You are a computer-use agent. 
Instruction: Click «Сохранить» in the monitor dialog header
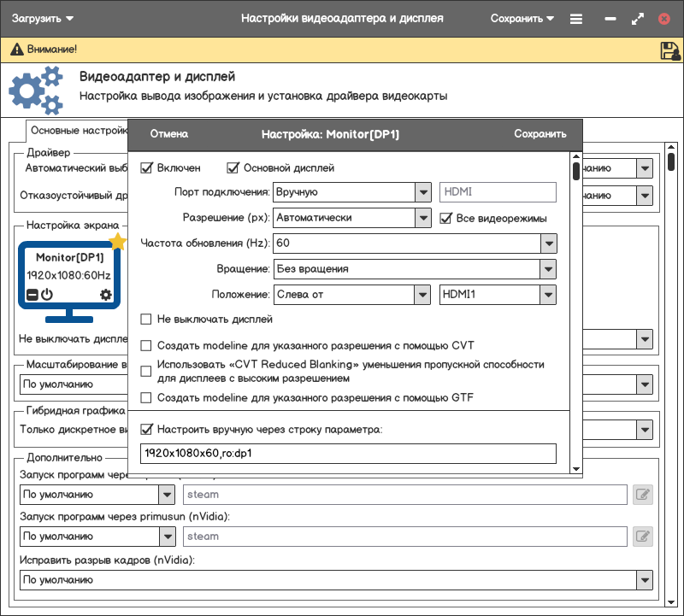click(540, 134)
